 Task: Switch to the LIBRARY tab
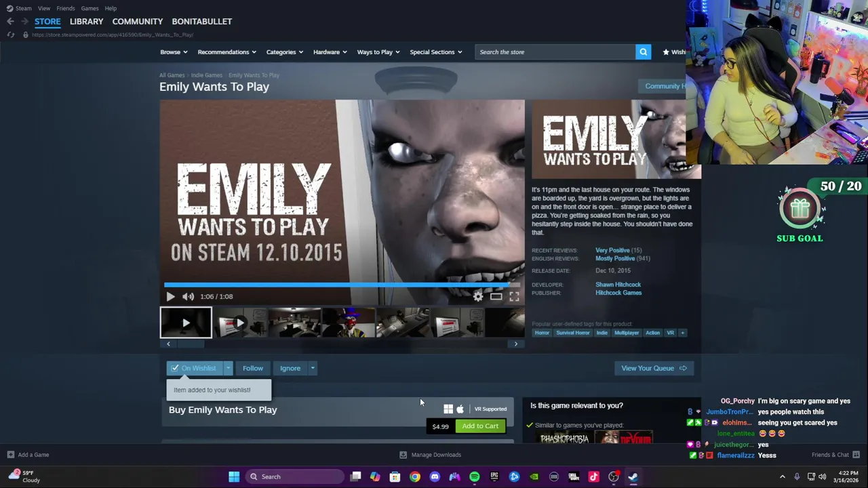click(x=87, y=22)
